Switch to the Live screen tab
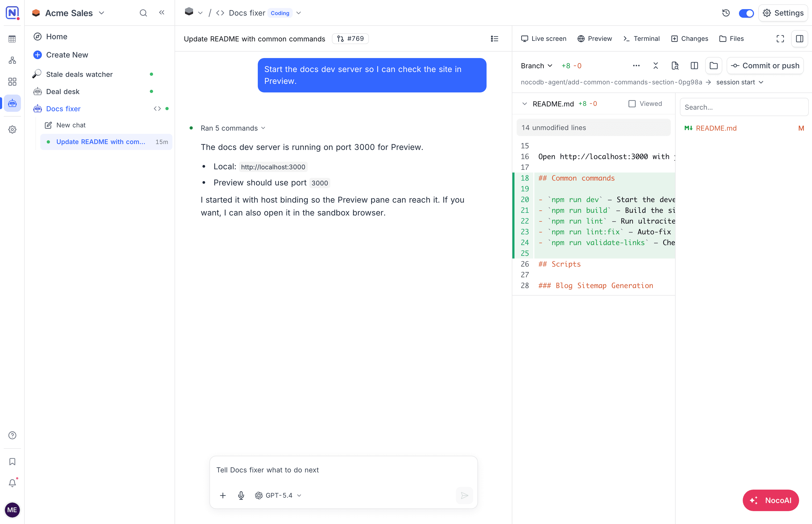Screen dimensions: 812x524 544,39
